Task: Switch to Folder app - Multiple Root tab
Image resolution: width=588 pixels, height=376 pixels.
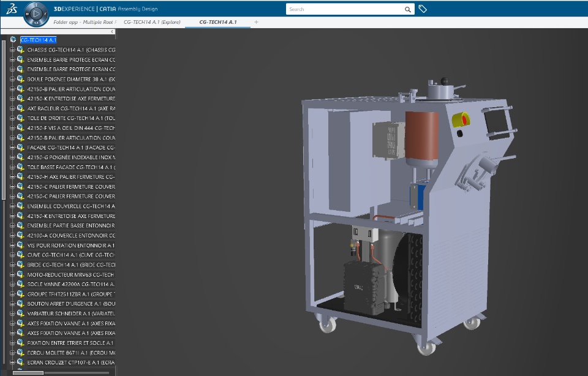Action: click(85, 22)
